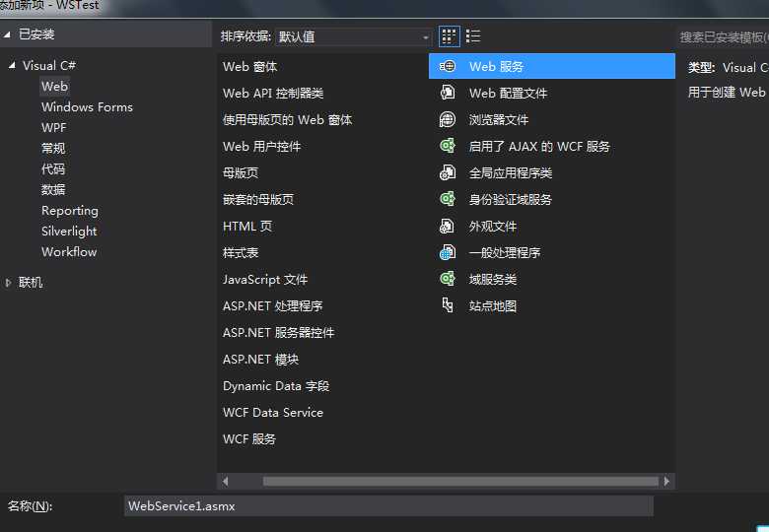This screenshot has height=532, width=769.
Task: Select the Reporting category
Action: pyautogui.click(x=70, y=211)
